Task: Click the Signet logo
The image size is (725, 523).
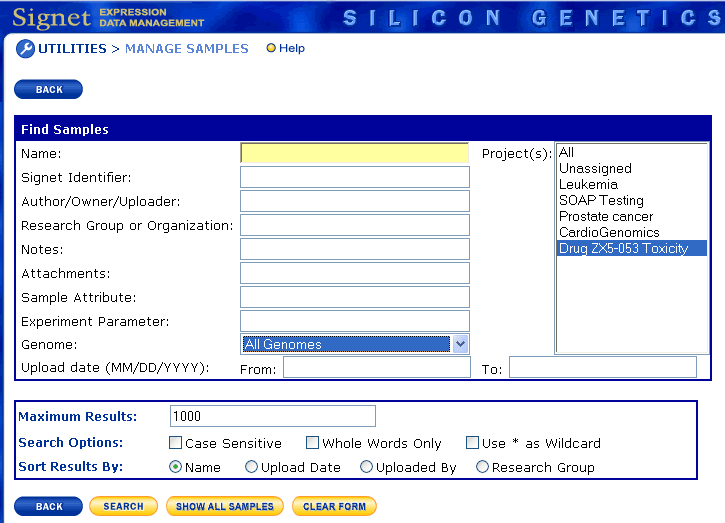Action: click(x=49, y=17)
